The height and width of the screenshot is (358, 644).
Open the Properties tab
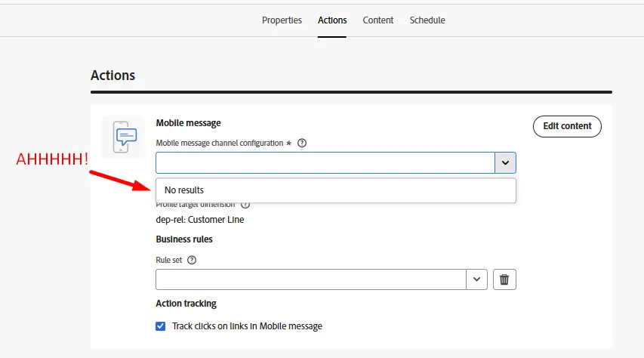[282, 20]
